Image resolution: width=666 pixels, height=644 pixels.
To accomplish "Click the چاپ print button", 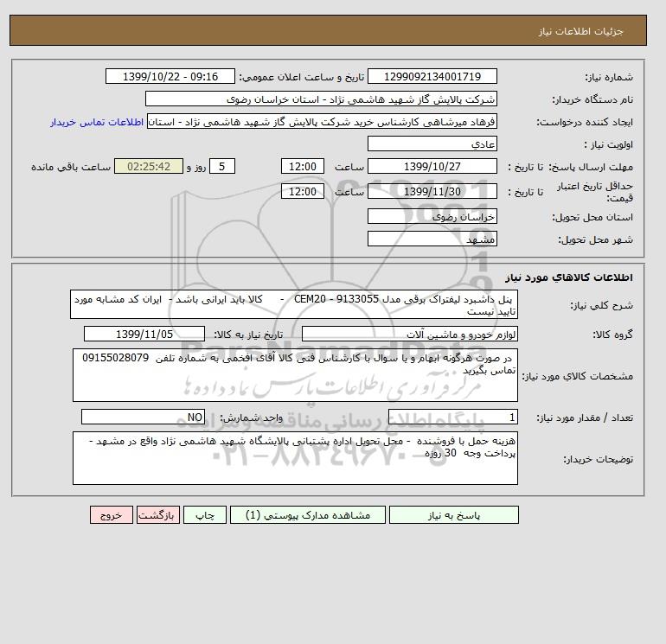I will tap(205, 515).
